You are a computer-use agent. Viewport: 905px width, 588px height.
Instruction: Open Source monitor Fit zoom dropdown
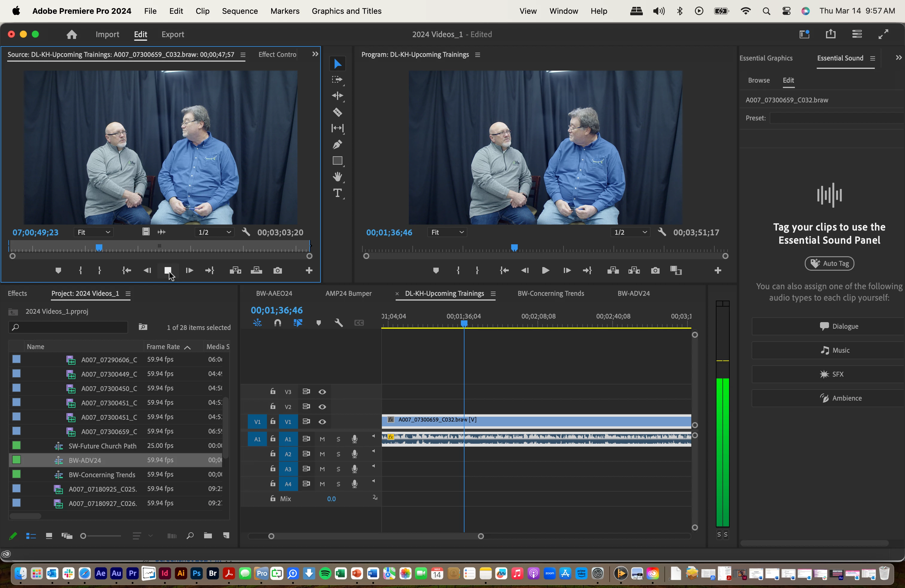click(93, 232)
